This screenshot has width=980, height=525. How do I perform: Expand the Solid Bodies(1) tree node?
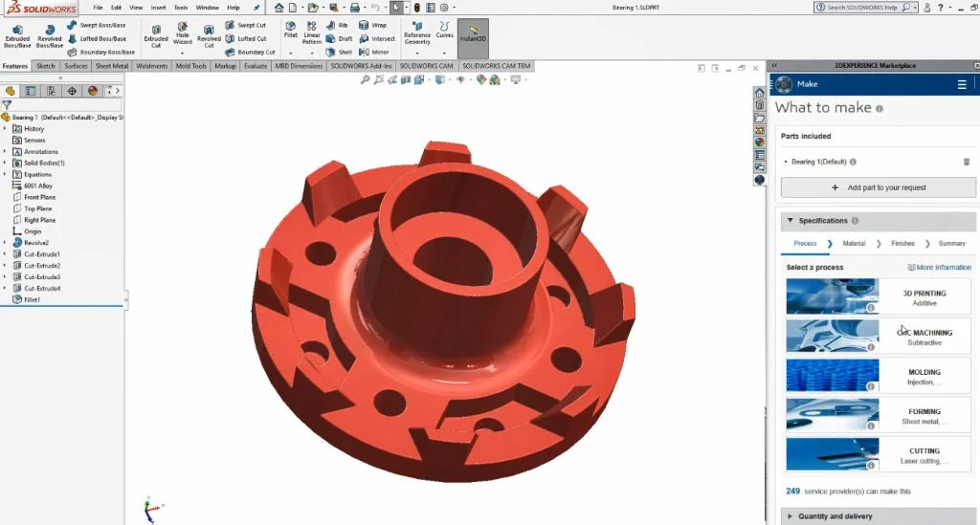tap(5, 164)
